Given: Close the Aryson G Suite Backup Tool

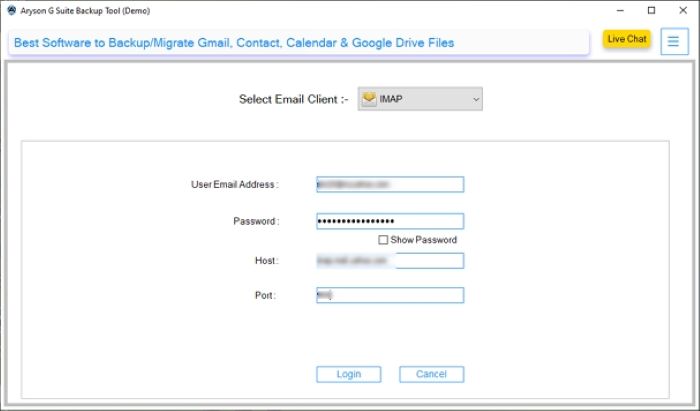Looking at the screenshot, I should (x=683, y=10).
